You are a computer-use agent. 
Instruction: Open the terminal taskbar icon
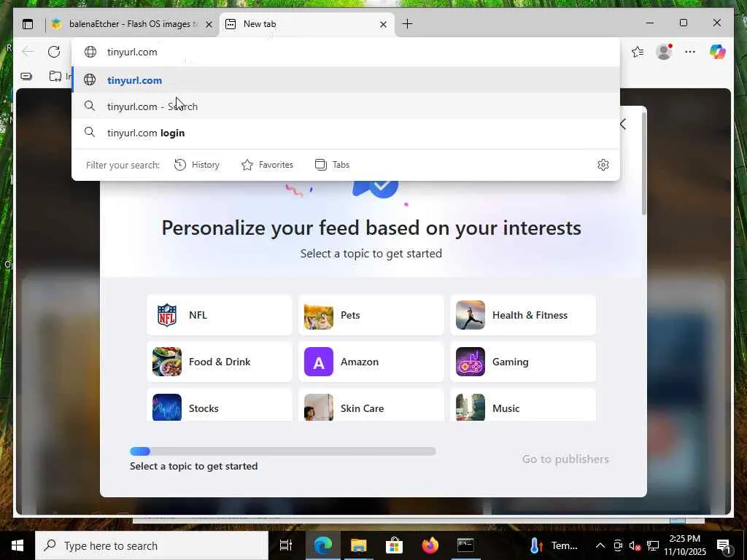pyautogui.click(x=465, y=545)
